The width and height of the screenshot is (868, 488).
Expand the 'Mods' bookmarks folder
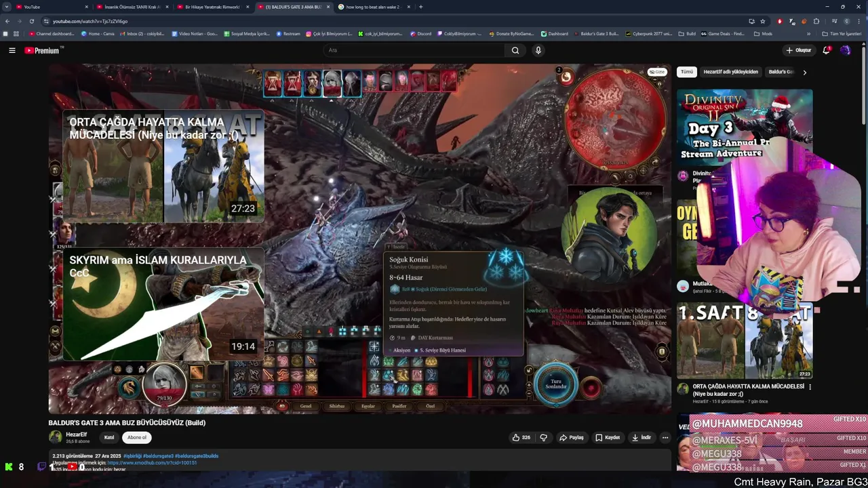click(x=763, y=33)
